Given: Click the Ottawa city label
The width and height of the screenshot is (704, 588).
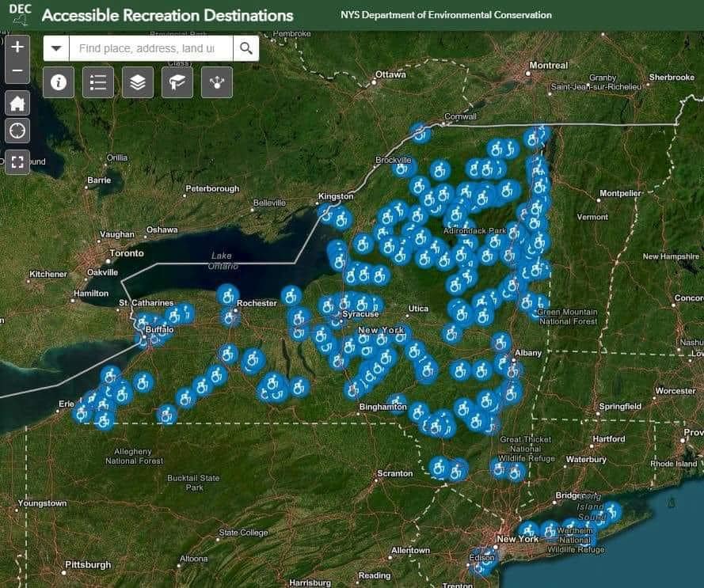Looking at the screenshot, I should click(390, 74).
